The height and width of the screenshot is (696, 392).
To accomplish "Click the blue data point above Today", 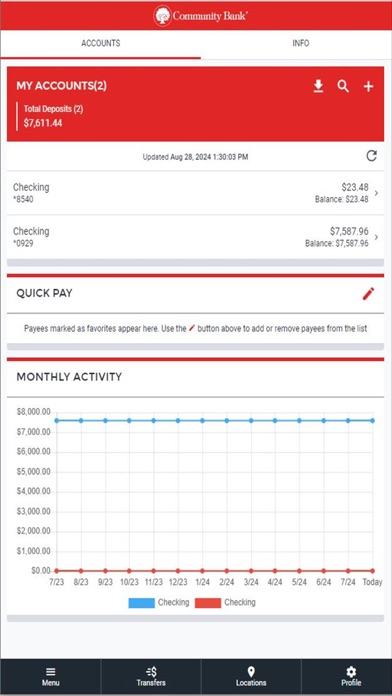I will click(372, 420).
